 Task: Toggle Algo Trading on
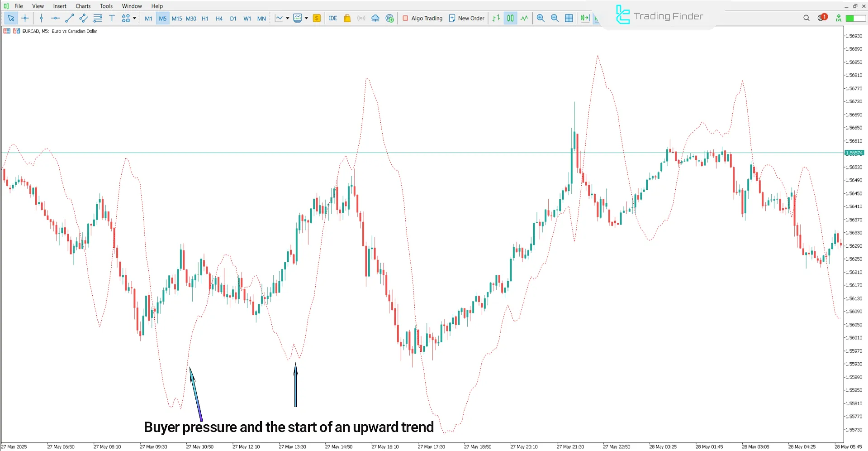pos(422,18)
